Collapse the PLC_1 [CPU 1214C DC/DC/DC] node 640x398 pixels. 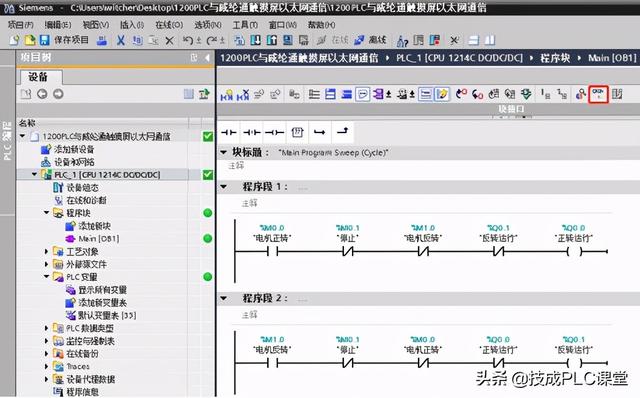click(x=35, y=174)
